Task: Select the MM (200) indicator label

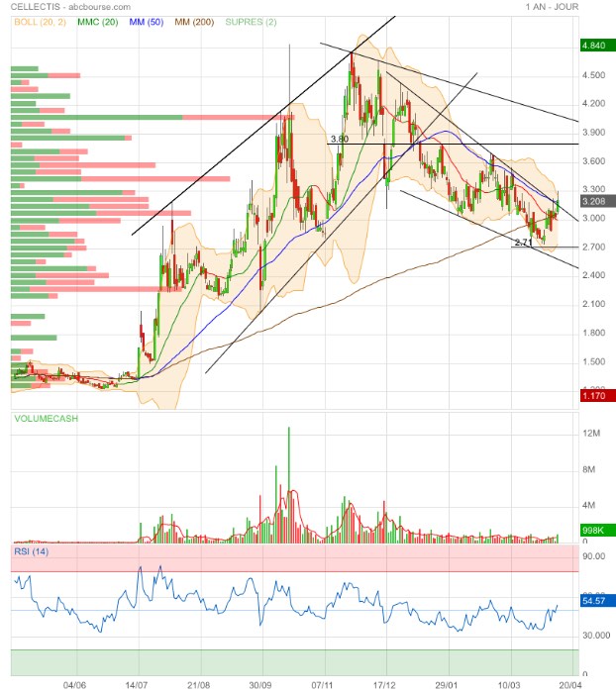Action: (194, 22)
